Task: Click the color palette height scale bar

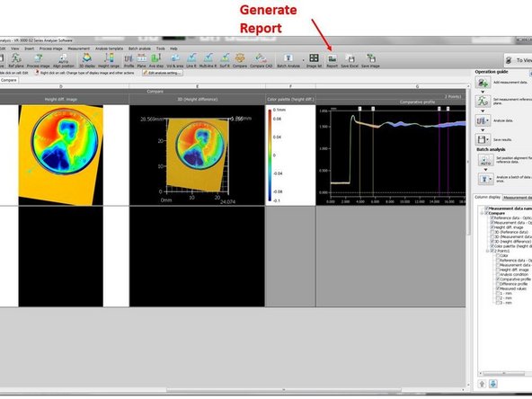Action: click(x=270, y=155)
